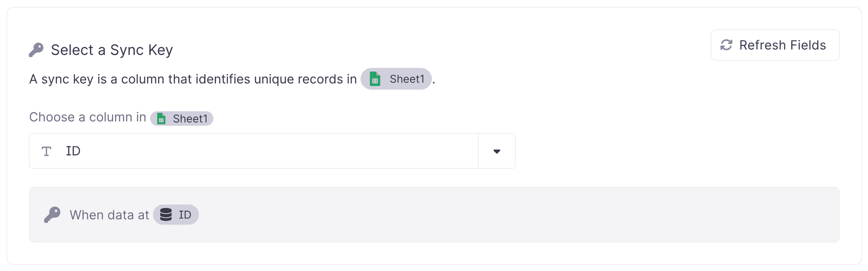Click the key icon in the When data row
Viewport: 868px width, 271px height.
click(x=52, y=214)
